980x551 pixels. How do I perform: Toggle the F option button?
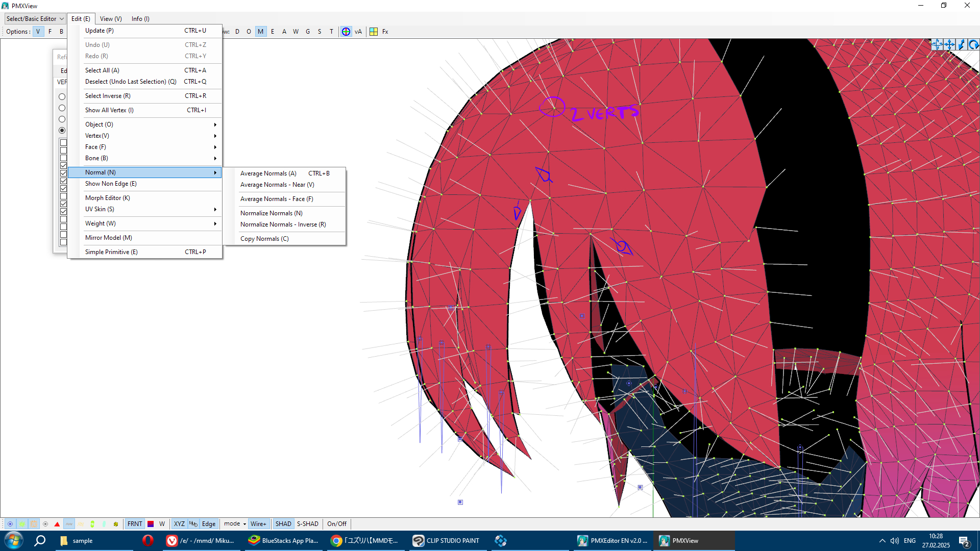coord(50,32)
